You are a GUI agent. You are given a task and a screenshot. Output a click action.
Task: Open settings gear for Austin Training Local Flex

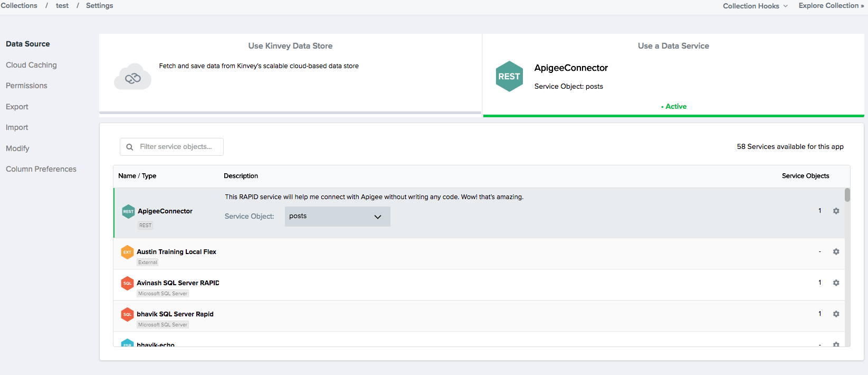(836, 252)
